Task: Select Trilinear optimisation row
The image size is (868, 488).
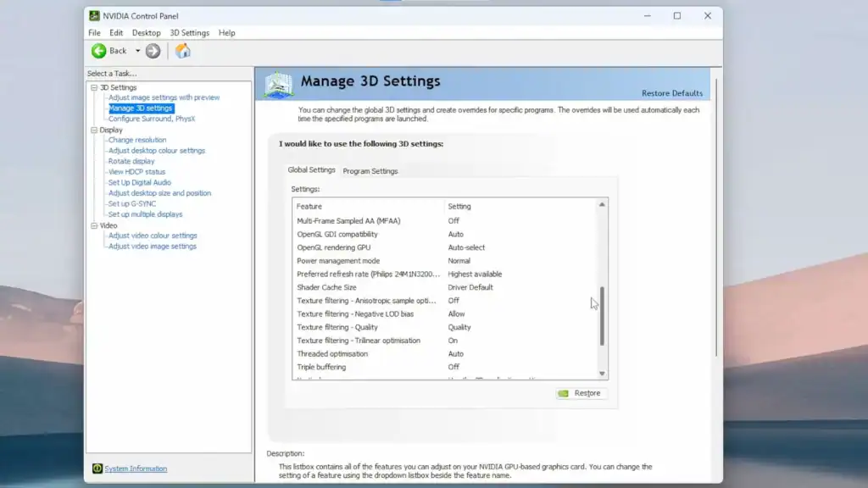Action: click(x=445, y=341)
